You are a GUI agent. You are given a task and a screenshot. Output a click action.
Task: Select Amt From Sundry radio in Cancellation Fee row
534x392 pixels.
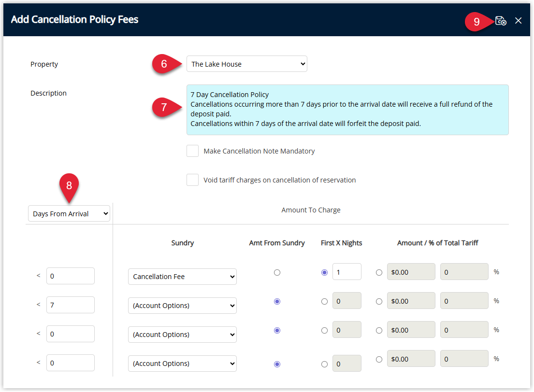pos(277,272)
